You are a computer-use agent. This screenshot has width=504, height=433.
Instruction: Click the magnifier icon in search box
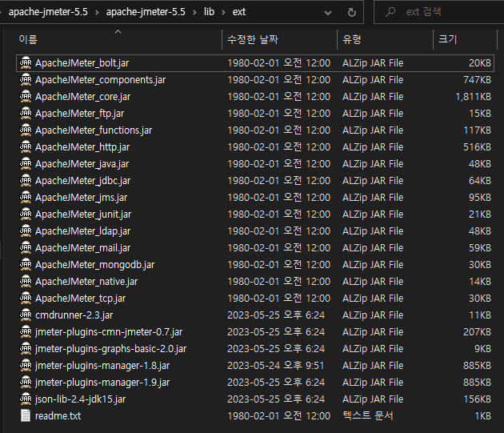coord(390,12)
